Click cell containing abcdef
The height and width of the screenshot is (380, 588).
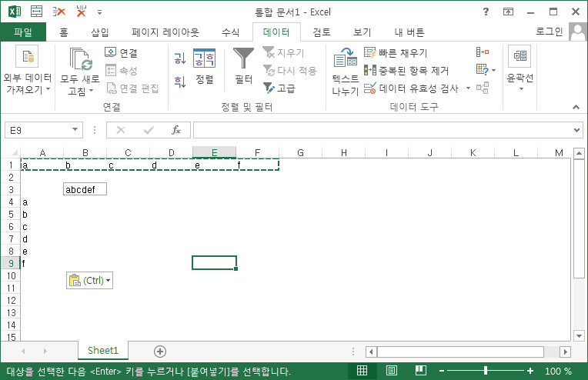point(85,189)
